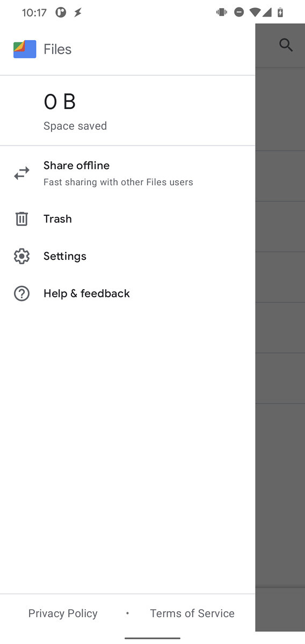Tap the lightning bolt notification icon
Screen dimensions: 305x644
click(78, 12)
